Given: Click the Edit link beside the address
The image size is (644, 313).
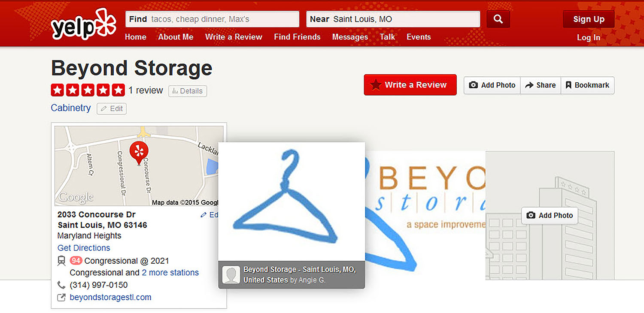Looking at the screenshot, I should click(x=210, y=215).
